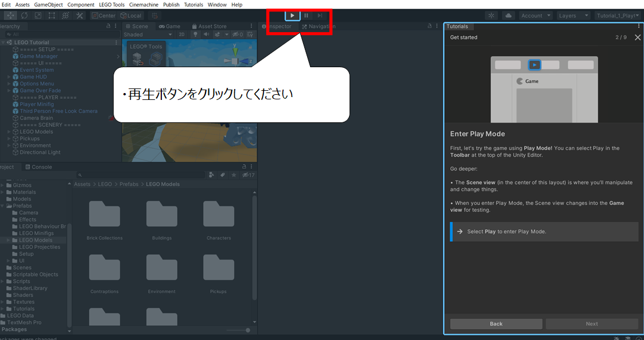Toggle Local handle rotation
Screen dimensions: 644x340
pyautogui.click(x=131, y=16)
